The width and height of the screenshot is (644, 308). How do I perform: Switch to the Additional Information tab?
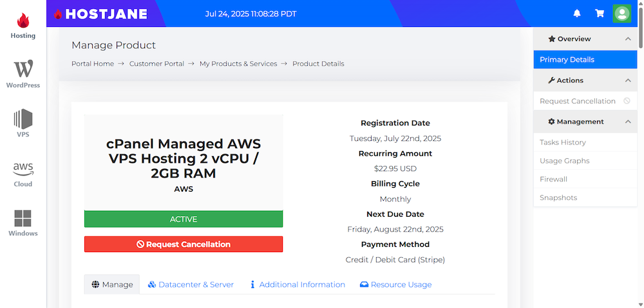(298, 285)
